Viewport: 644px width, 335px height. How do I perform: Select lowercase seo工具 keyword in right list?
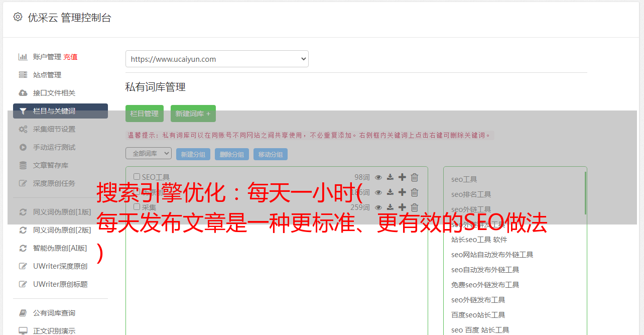coord(464,179)
